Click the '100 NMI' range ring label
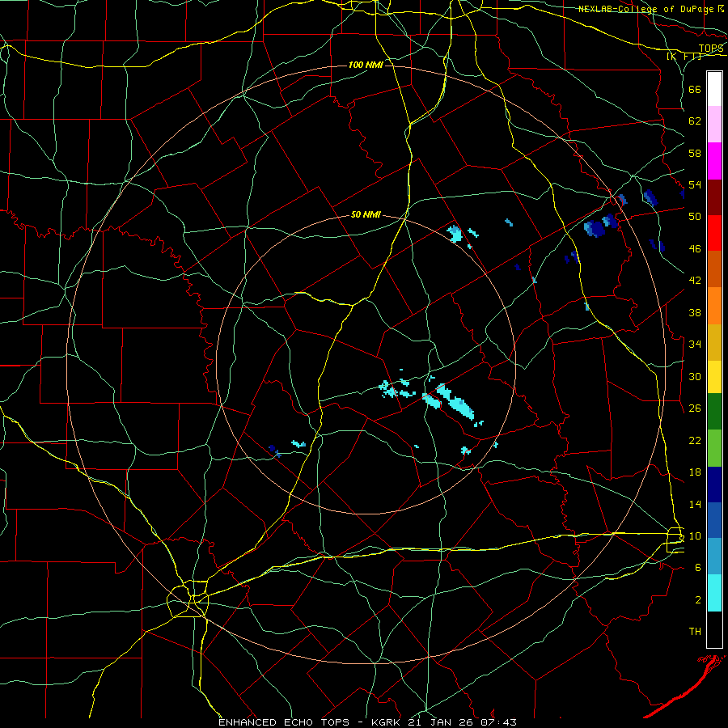Viewport: 728px width, 728px height. pos(366,65)
